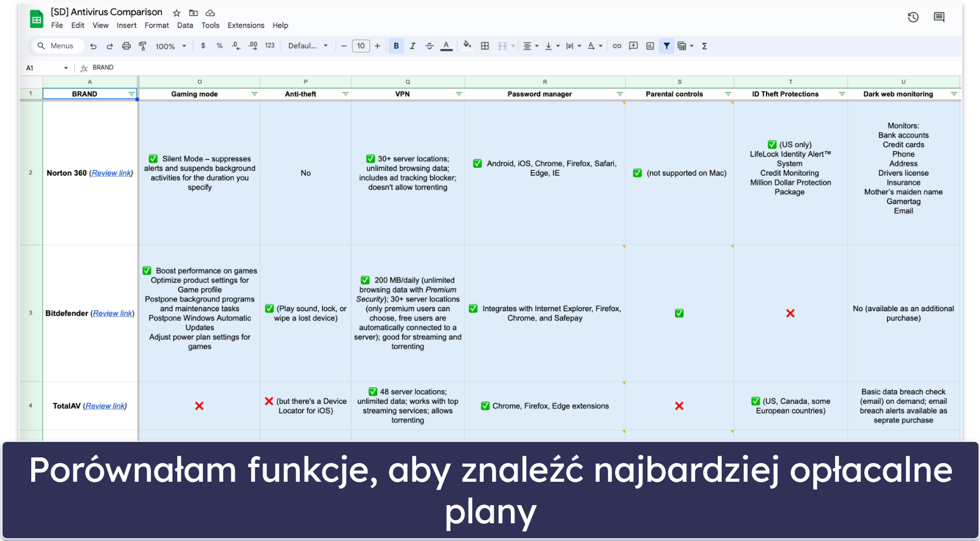Open the Format menu
This screenshot has height=541, width=980.
coord(156,25)
